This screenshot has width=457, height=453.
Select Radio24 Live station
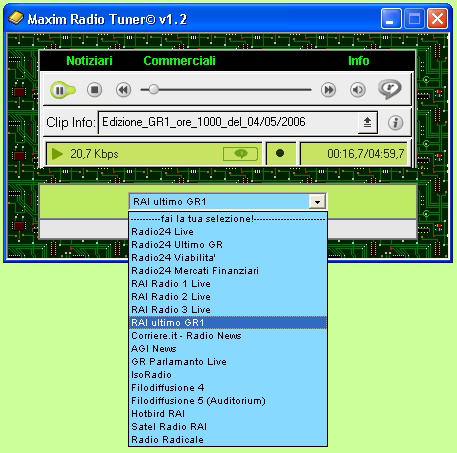(x=228, y=232)
